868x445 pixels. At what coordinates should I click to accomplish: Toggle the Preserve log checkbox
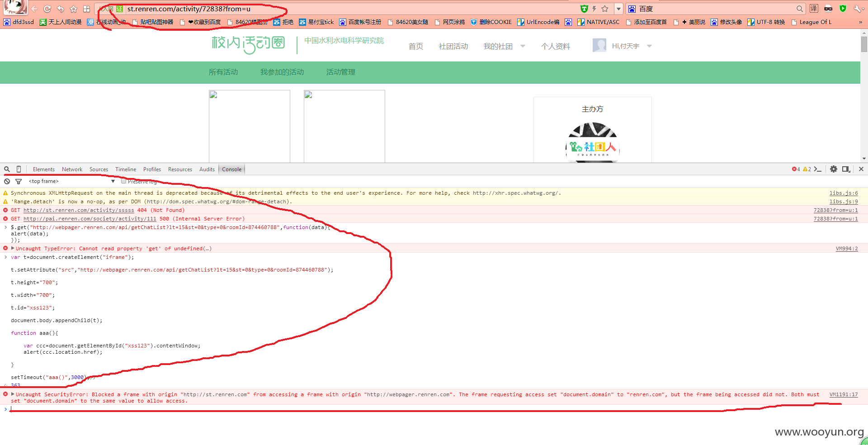pos(123,181)
